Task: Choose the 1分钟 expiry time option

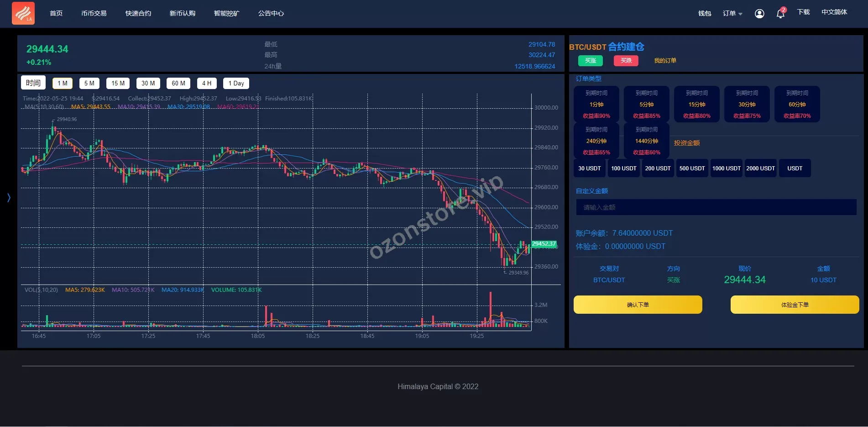Action: (x=596, y=104)
